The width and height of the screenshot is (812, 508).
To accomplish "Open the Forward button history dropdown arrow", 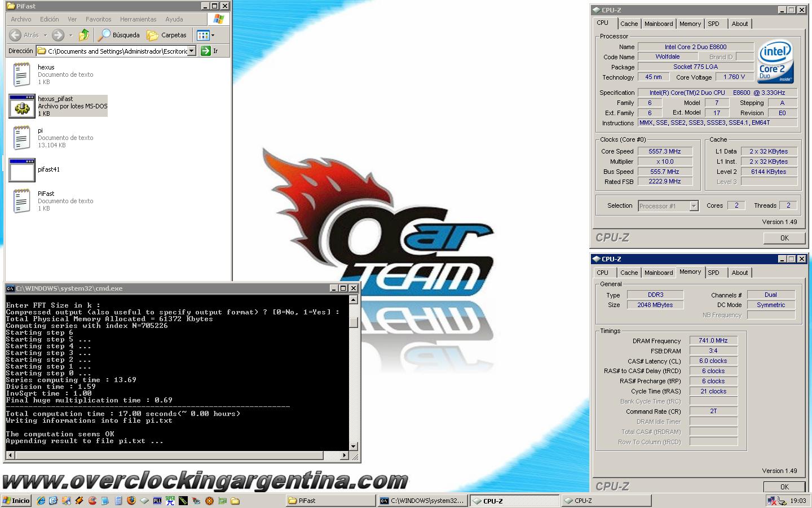I will 70,35.
